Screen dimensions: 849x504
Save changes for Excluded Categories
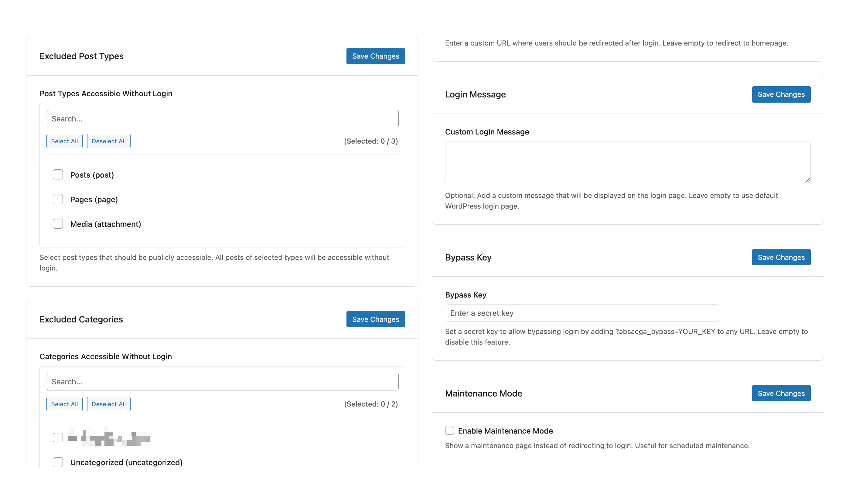click(375, 319)
